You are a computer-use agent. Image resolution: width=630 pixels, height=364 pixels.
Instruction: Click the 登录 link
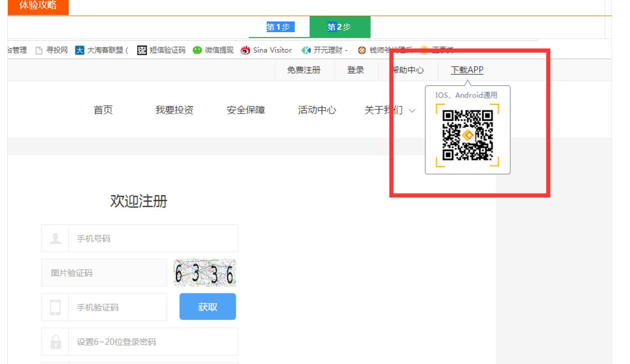pyautogui.click(x=356, y=70)
